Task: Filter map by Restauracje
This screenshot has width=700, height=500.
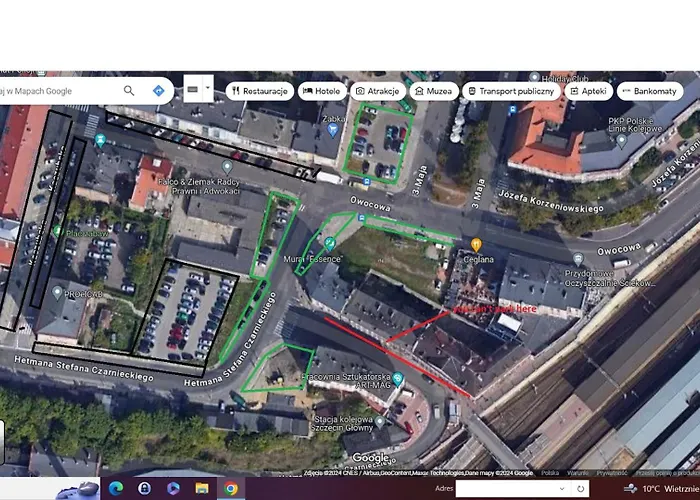Action: (x=259, y=91)
